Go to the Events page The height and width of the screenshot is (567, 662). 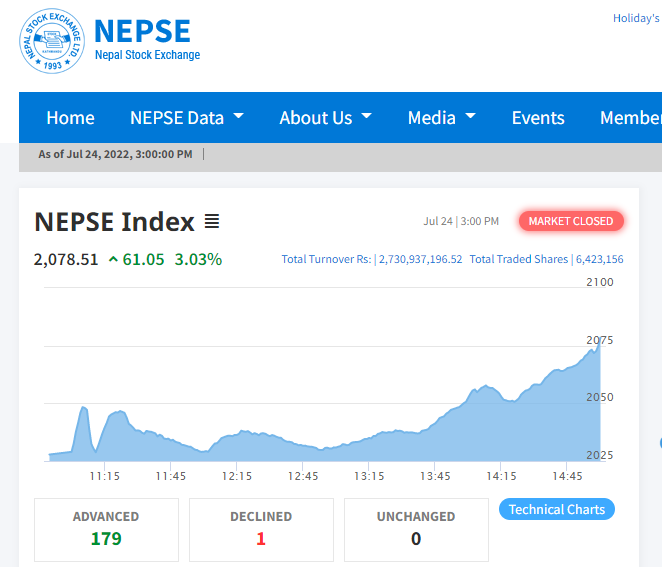pyautogui.click(x=538, y=118)
